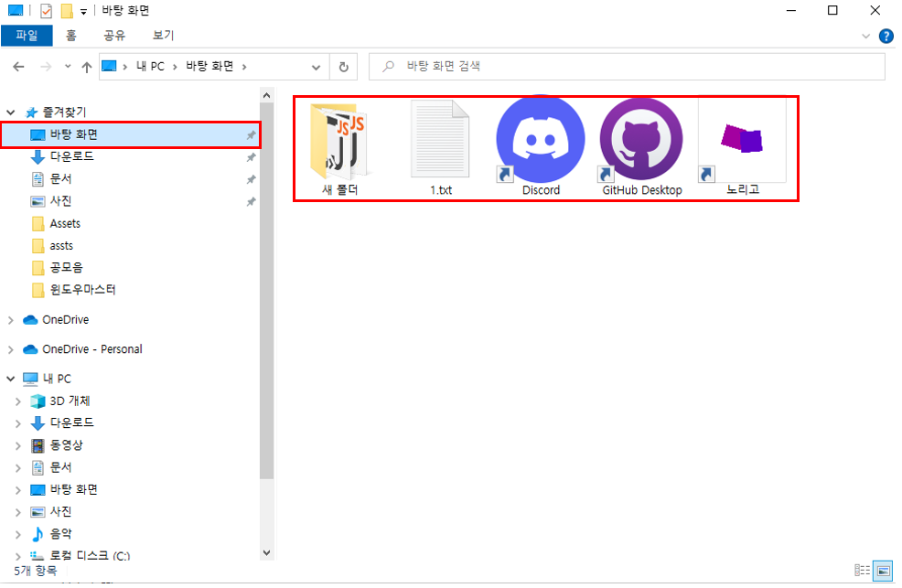Open the 보기 ribbon tab
The width and height of the screenshot is (902, 588).
[163, 36]
